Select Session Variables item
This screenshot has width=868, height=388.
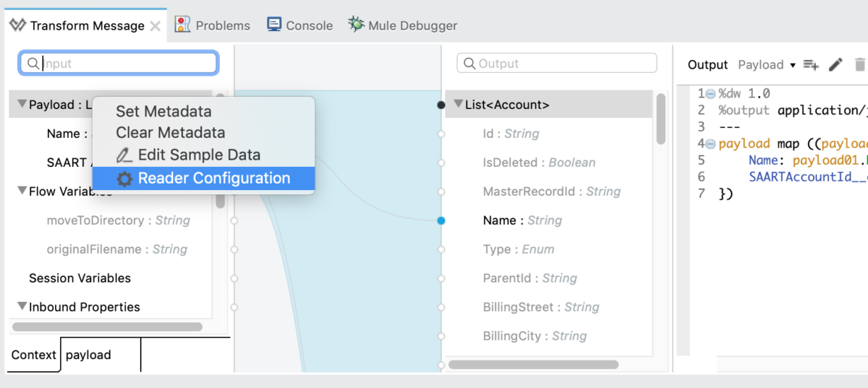(x=80, y=278)
